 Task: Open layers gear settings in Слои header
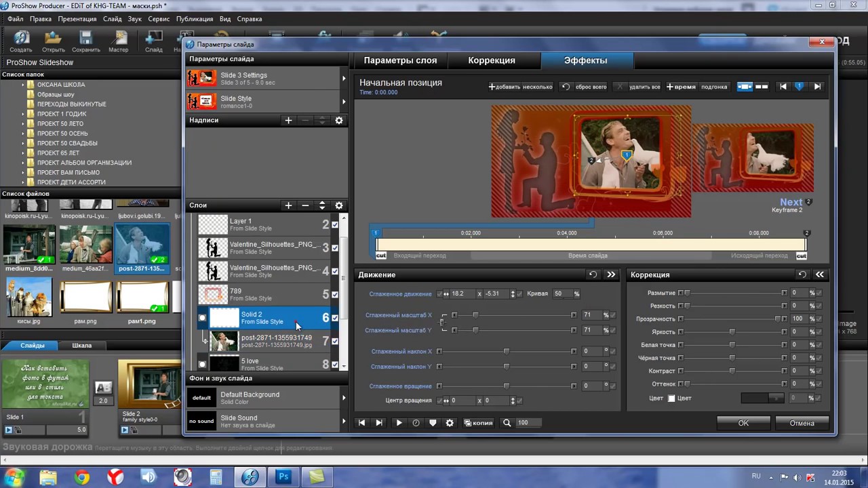click(339, 205)
